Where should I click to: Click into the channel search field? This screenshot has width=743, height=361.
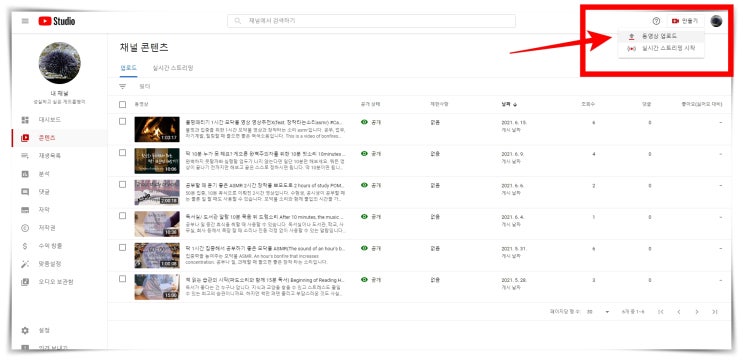pos(372,21)
